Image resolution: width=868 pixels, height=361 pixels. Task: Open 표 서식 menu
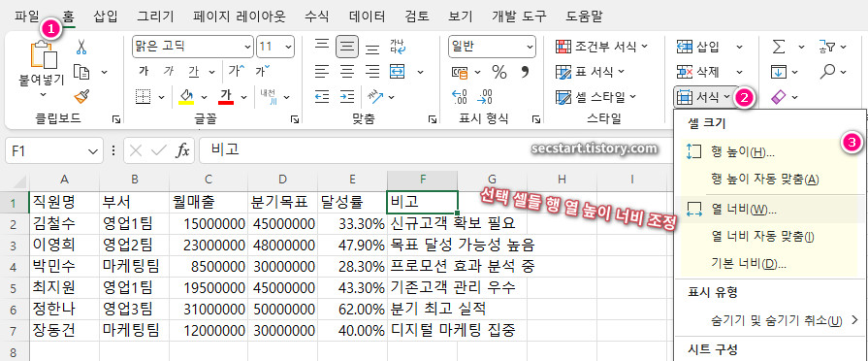click(x=590, y=72)
